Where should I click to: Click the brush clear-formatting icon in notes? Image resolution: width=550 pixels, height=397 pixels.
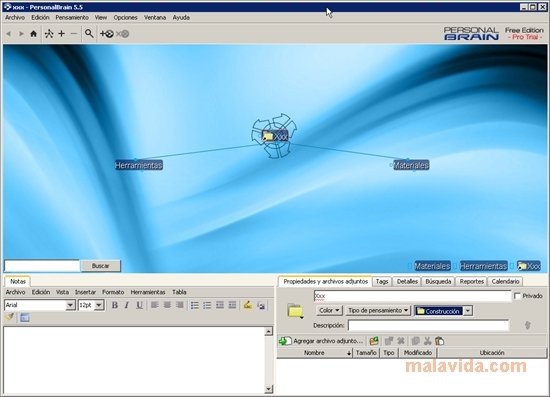[x=10, y=317]
